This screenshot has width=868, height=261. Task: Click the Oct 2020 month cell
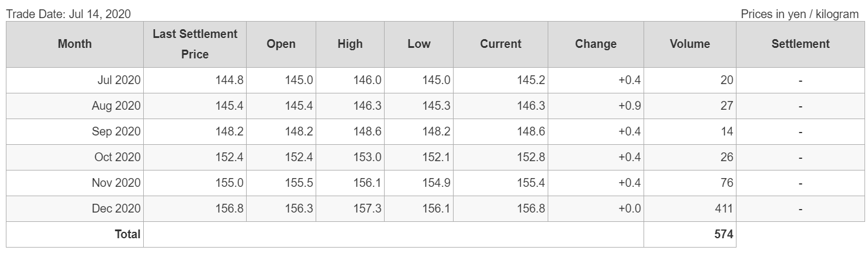117,158
